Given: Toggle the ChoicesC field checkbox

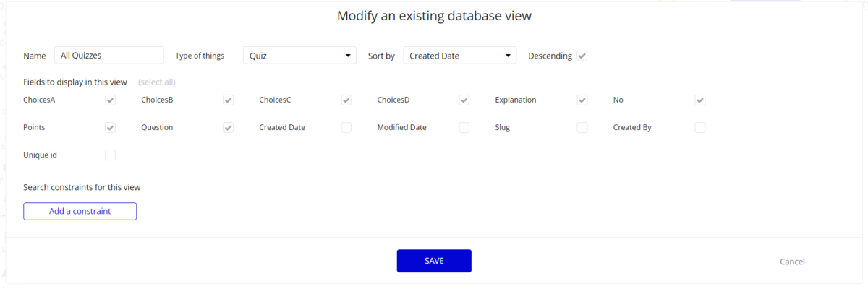Looking at the screenshot, I should [346, 100].
